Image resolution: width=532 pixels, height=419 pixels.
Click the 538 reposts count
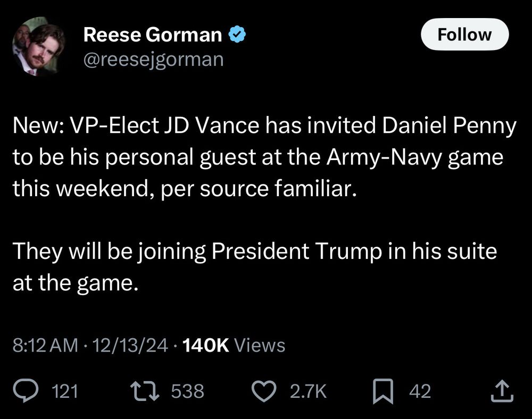[x=188, y=392]
